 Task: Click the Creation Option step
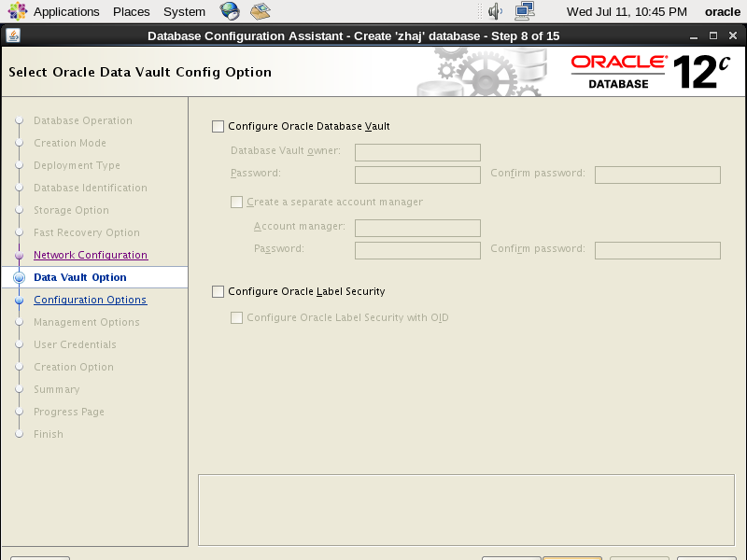click(x=74, y=367)
